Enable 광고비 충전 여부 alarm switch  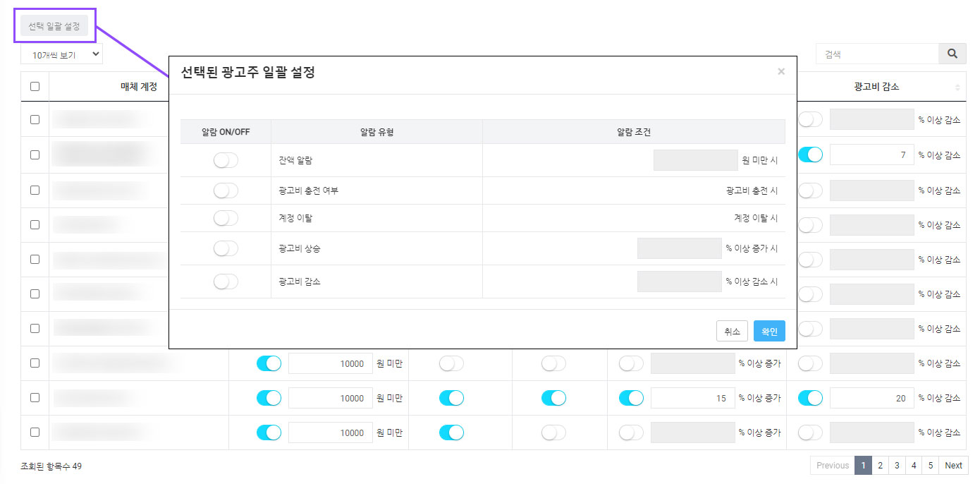[226, 190]
